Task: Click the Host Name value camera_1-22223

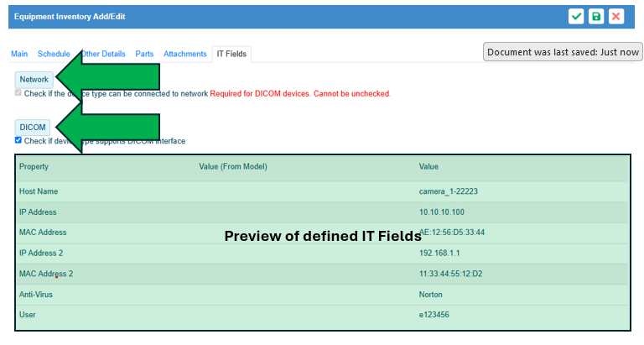Action: pos(449,191)
